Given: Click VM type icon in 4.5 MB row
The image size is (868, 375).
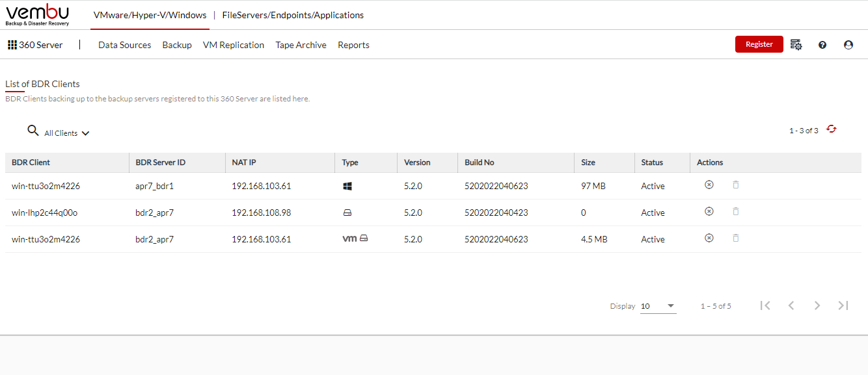Looking at the screenshot, I should pos(349,239).
